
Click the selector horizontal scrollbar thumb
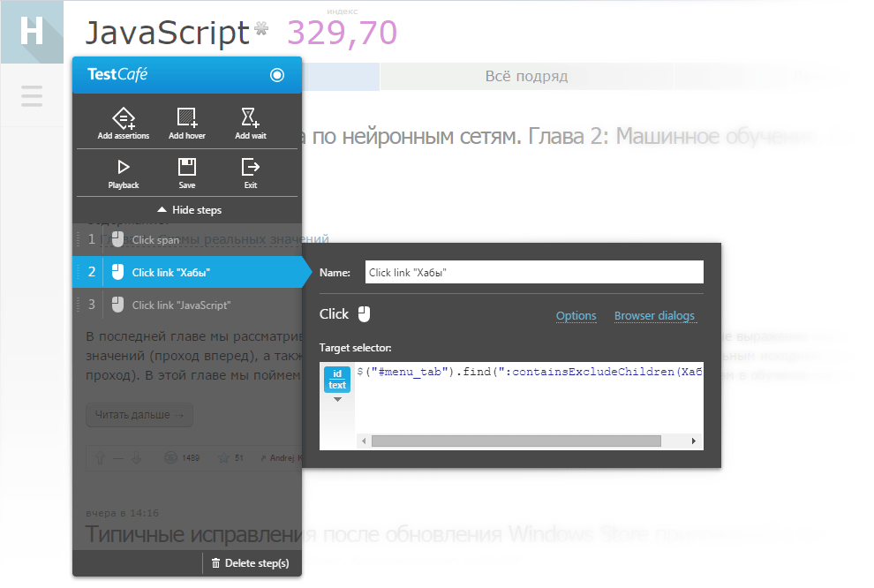coord(516,441)
